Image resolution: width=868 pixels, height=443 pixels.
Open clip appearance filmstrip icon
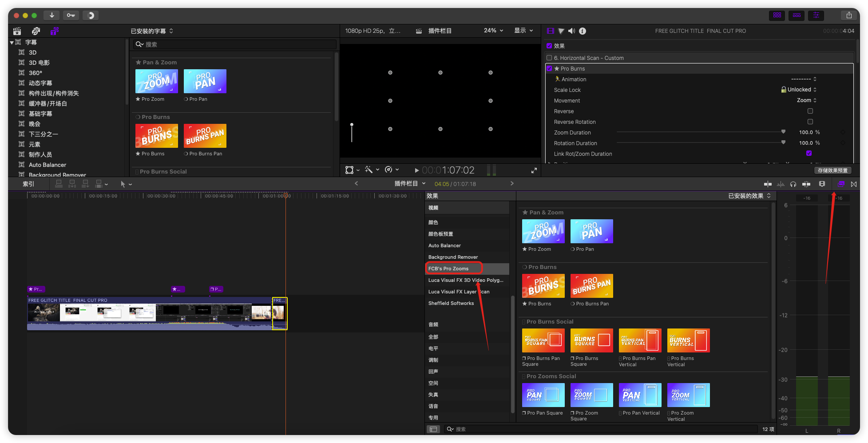click(x=822, y=184)
